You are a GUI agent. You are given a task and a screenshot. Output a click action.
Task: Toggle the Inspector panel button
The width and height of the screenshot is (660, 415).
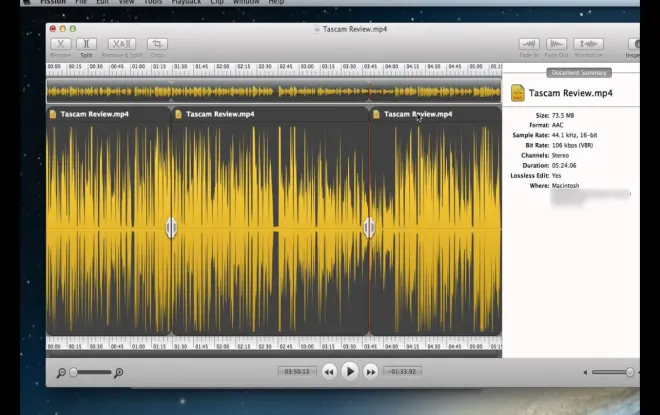[634, 44]
